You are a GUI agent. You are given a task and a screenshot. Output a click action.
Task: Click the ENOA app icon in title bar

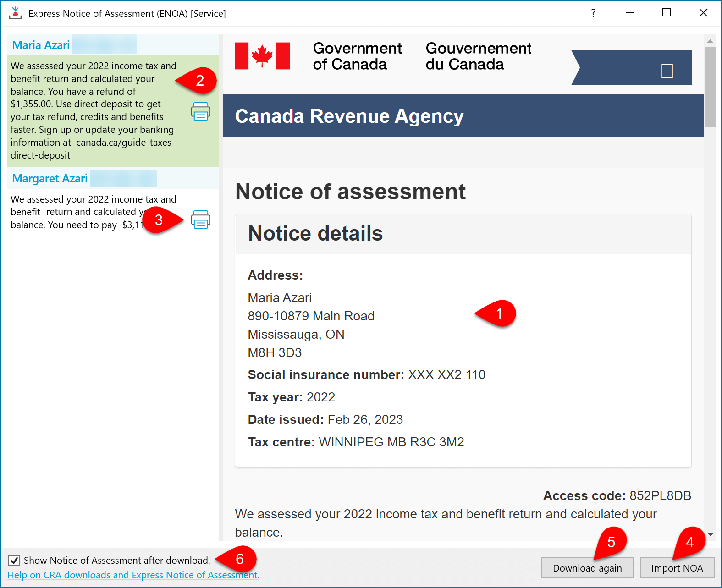coord(15,13)
